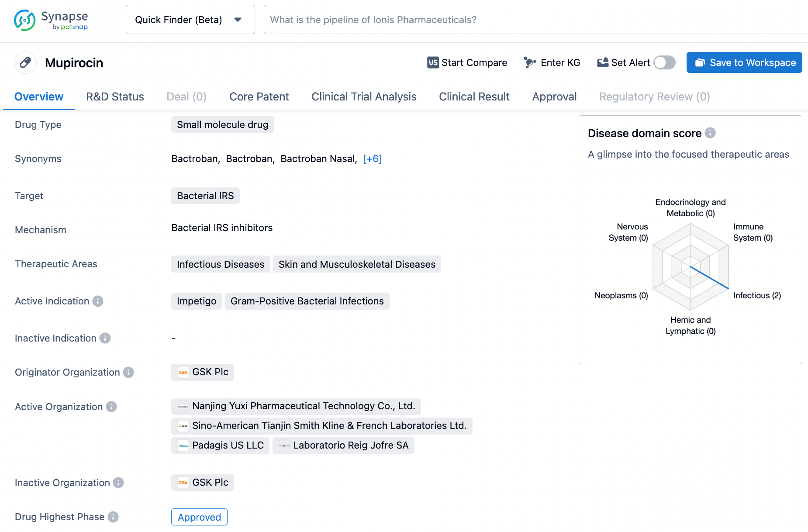Open the Clinical Trial Analysis tab
This screenshot has height=532, width=808.
pyautogui.click(x=363, y=97)
